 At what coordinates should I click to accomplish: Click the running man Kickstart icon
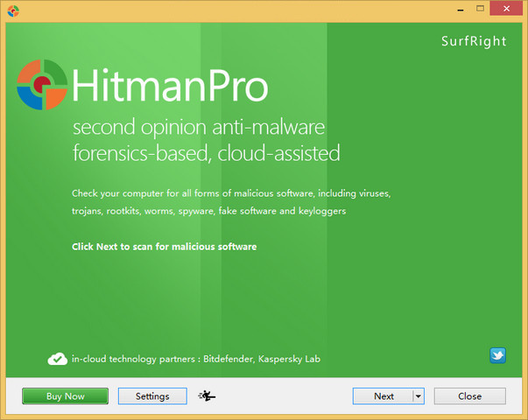click(208, 396)
